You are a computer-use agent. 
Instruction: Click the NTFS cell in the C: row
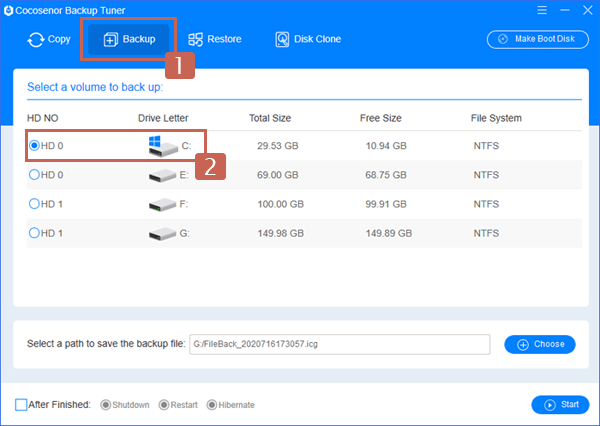click(x=486, y=146)
